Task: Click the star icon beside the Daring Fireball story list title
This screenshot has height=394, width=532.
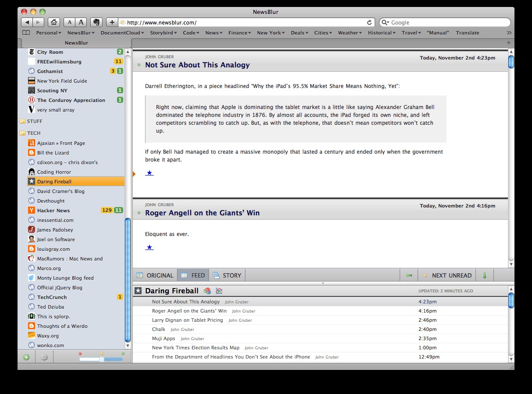Action: (138, 291)
